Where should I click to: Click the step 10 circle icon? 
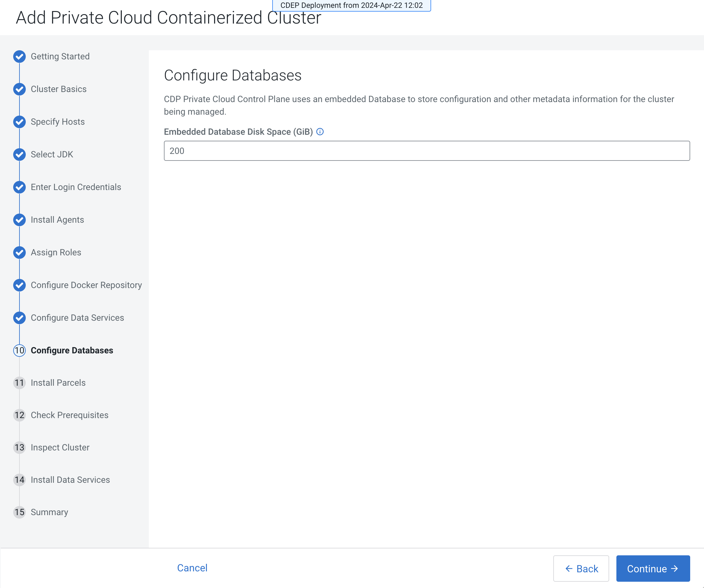tap(19, 350)
